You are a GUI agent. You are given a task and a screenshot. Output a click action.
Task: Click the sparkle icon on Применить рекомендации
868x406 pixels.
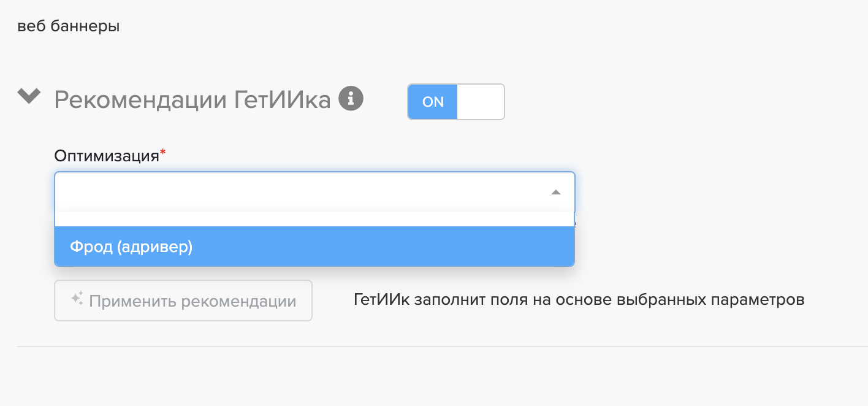pyautogui.click(x=77, y=300)
